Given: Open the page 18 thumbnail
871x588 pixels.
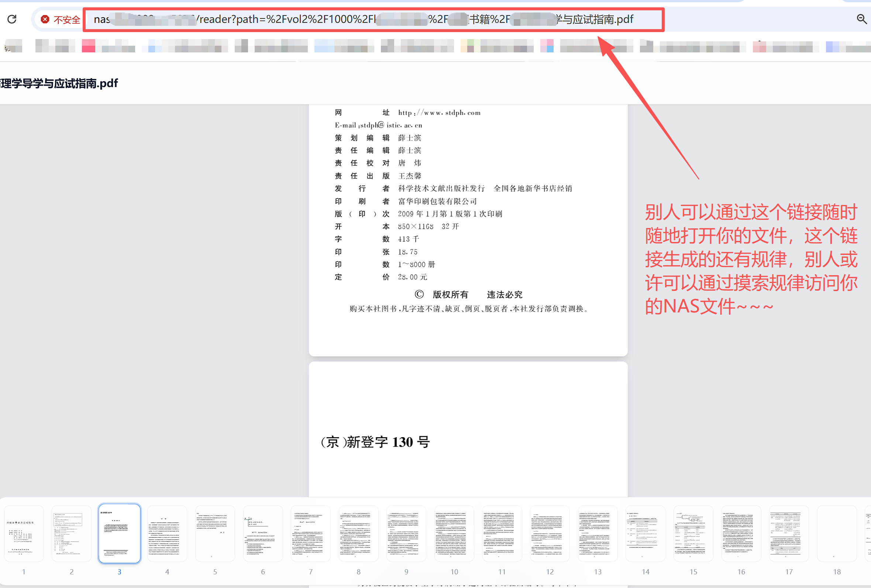Looking at the screenshot, I should [837, 533].
